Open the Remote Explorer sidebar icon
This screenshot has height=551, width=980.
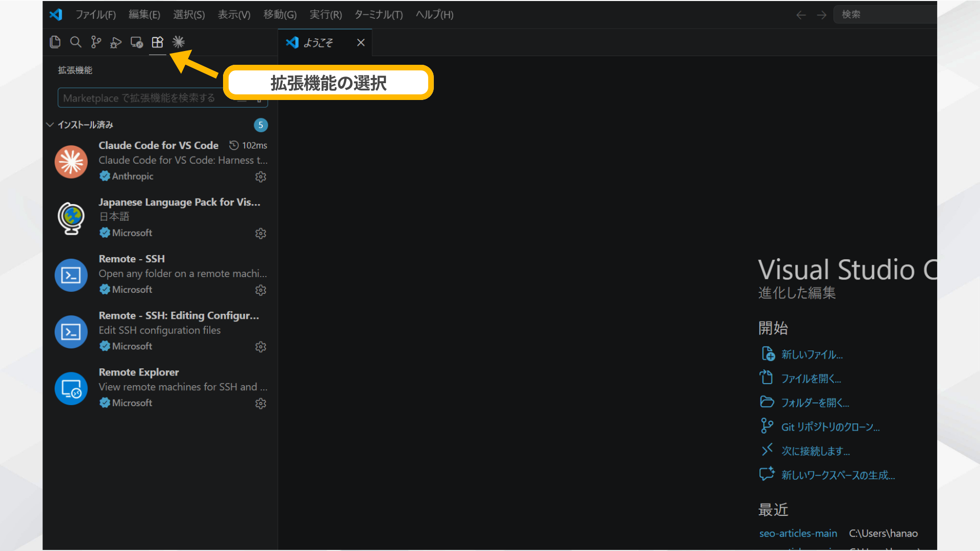point(137,42)
